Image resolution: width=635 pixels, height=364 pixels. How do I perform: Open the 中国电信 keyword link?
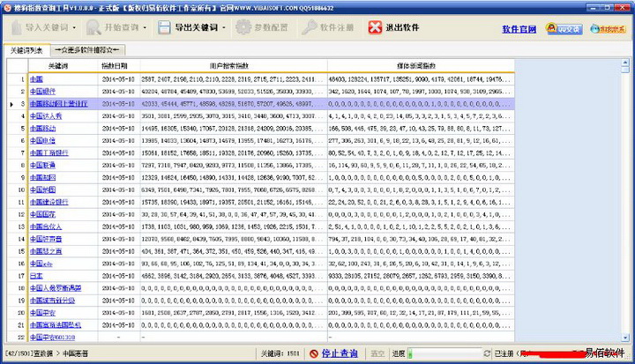[x=42, y=140]
